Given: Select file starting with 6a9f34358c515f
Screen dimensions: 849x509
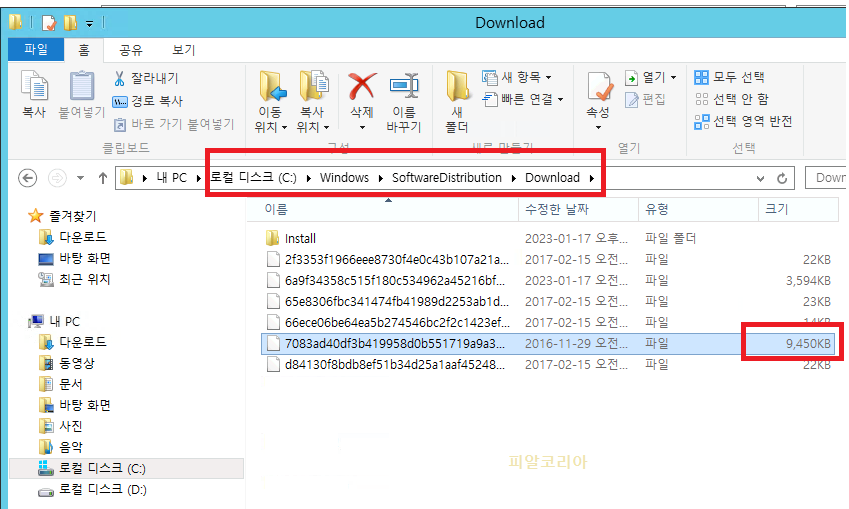Looking at the screenshot, I should [x=549, y=280].
